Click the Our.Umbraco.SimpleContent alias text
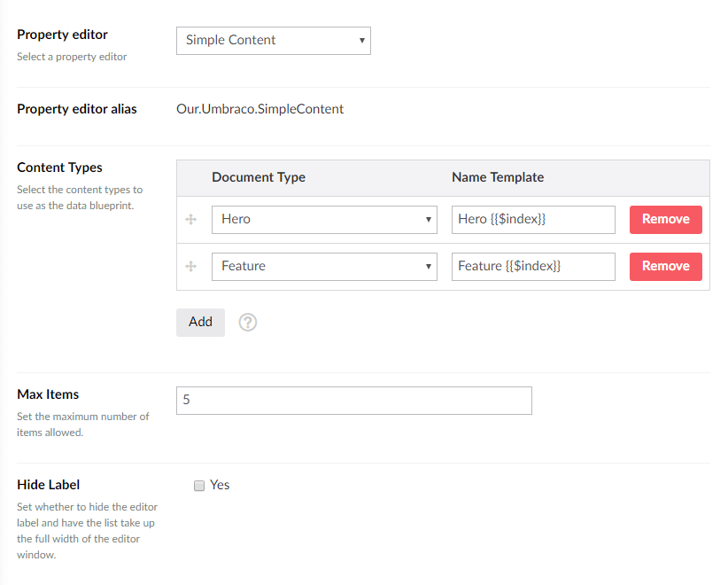 tap(259, 110)
